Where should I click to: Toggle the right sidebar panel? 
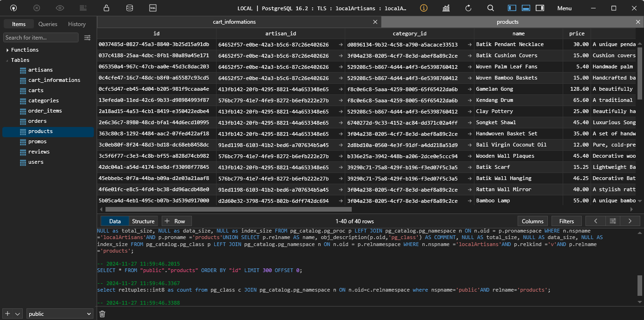pyautogui.click(x=540, y=8)
